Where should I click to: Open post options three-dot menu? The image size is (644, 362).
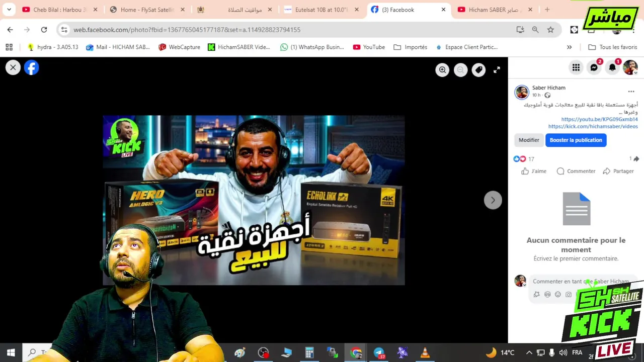(x=631, y=92)
